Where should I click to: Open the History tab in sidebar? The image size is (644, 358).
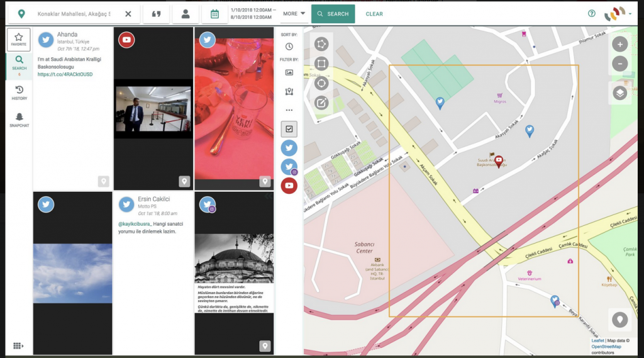[19, 93]
